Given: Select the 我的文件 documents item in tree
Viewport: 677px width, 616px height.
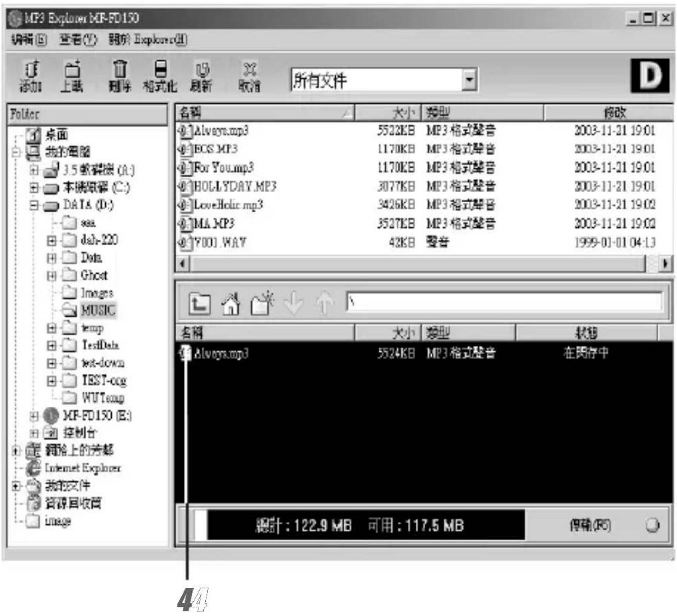Looking at the screenshot, I should (67, 485).
